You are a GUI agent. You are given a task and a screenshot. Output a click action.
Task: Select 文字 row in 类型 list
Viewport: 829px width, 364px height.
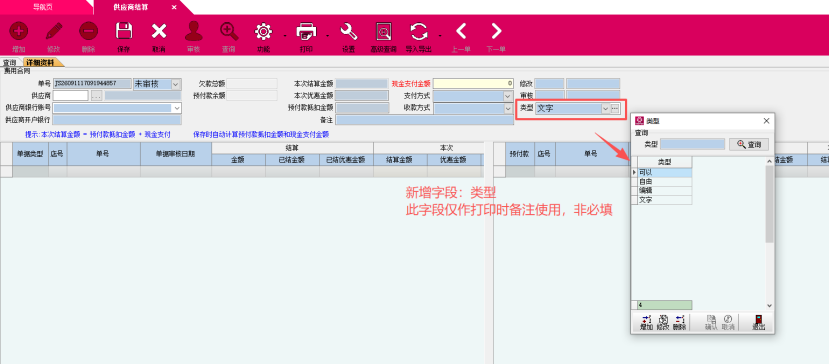[665, 199]
